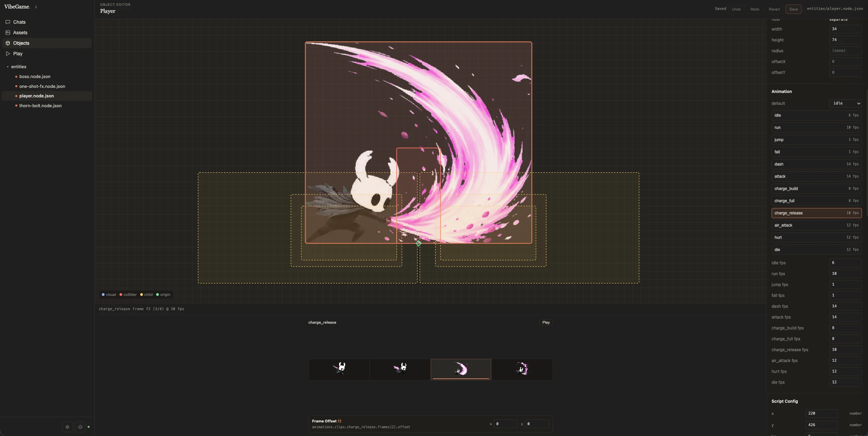The width and height of the screenshot is (868, 436).
Task: Open the Assets section
Action: [x=47, y=33]
